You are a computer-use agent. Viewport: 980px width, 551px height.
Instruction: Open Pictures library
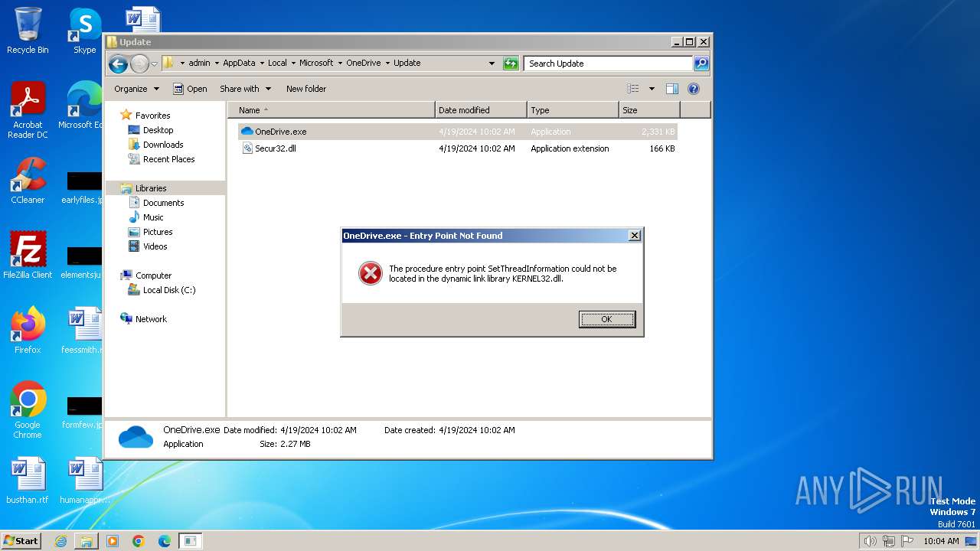(x=158, y=232)
